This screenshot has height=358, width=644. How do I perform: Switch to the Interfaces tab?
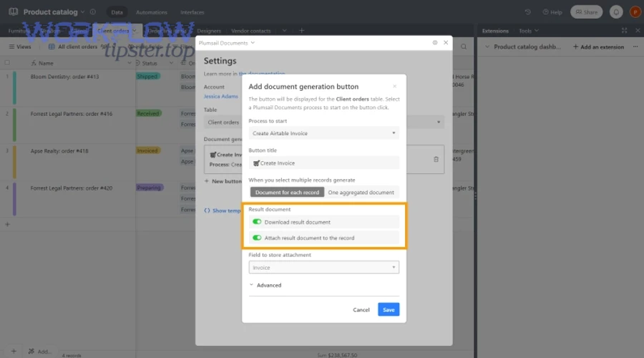pyautogui.click(x=192, y=12)
